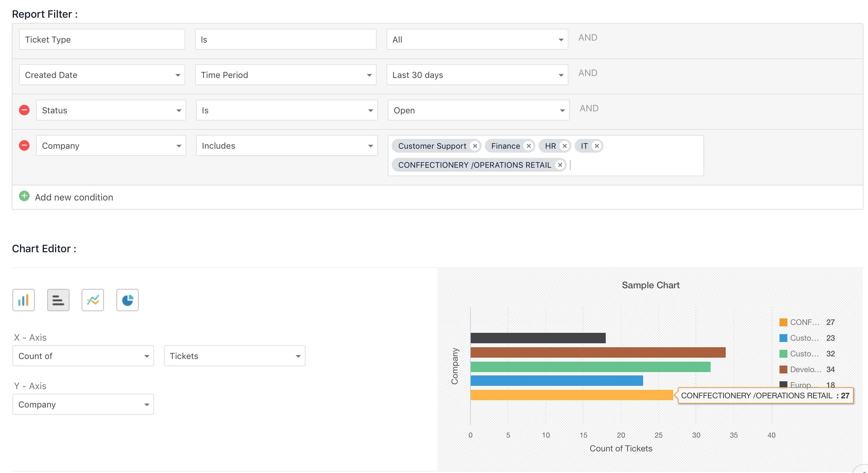Remove the HR company tag

[565, 146]
